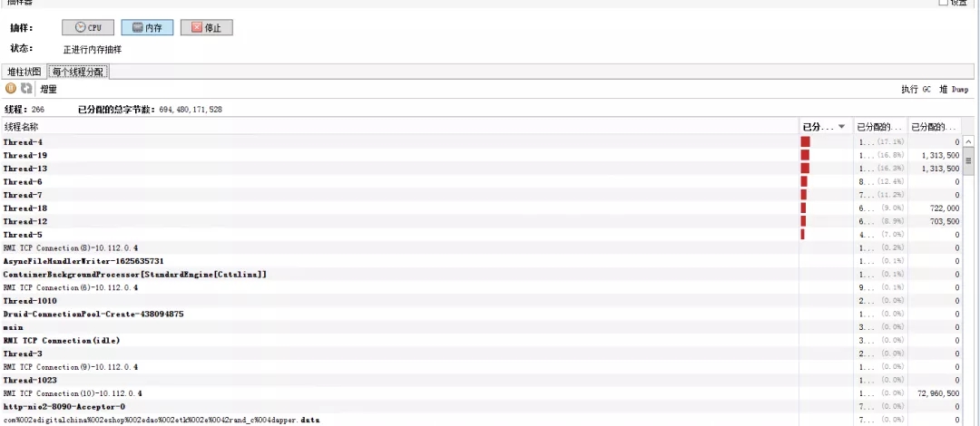
Task: Toggle the 增量 delta mode button
Action: [48, 90]
